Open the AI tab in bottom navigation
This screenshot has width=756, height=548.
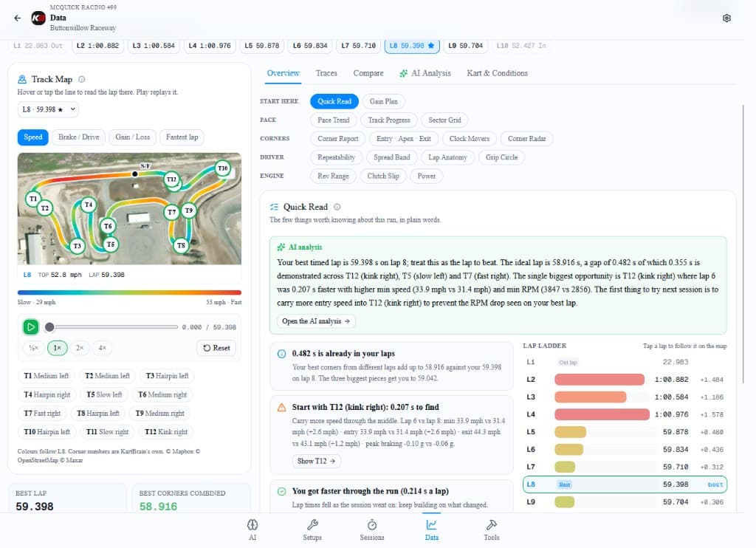pyautogui.click(x=252, y=530)
